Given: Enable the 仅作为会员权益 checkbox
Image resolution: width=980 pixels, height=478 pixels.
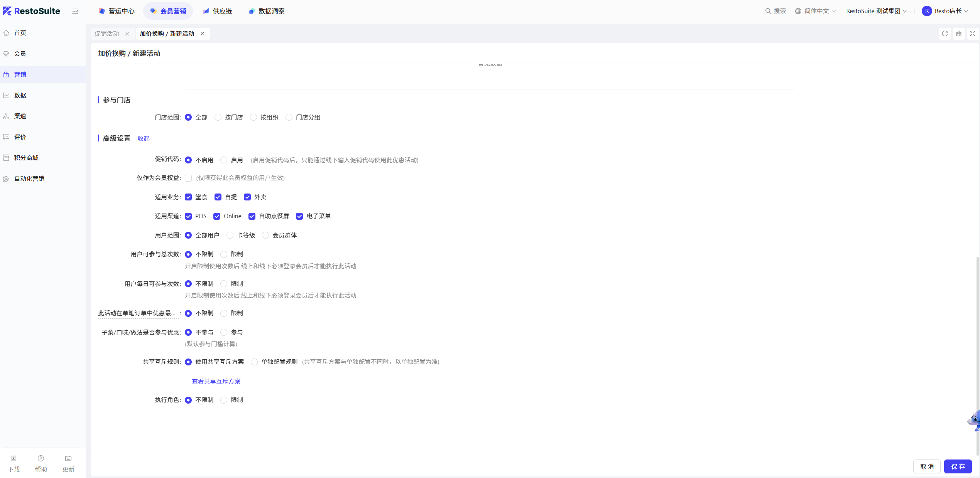Looking at the screenshot, I should click(188, 178).
